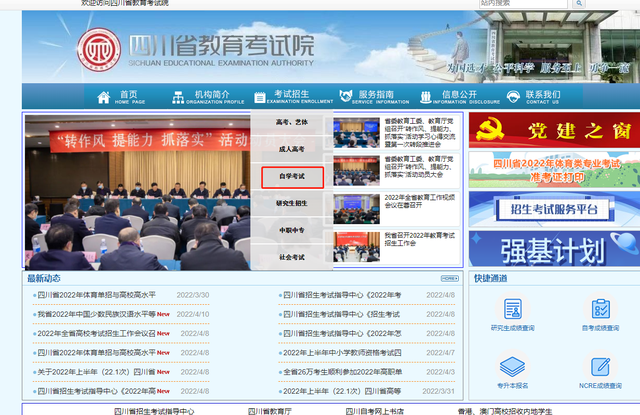Click the handshake icon beside 服务指南
Viewport: 640px width, 415px height.
coord(345,96)
